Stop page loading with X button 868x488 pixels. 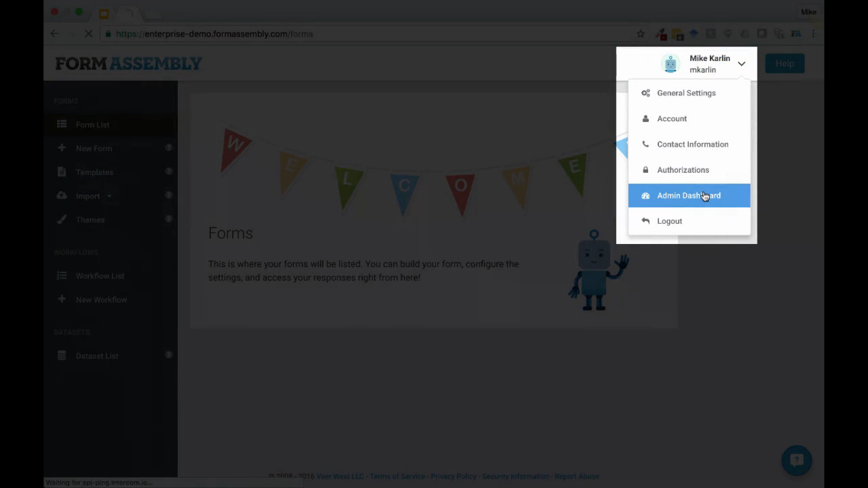tap(88, 34)
